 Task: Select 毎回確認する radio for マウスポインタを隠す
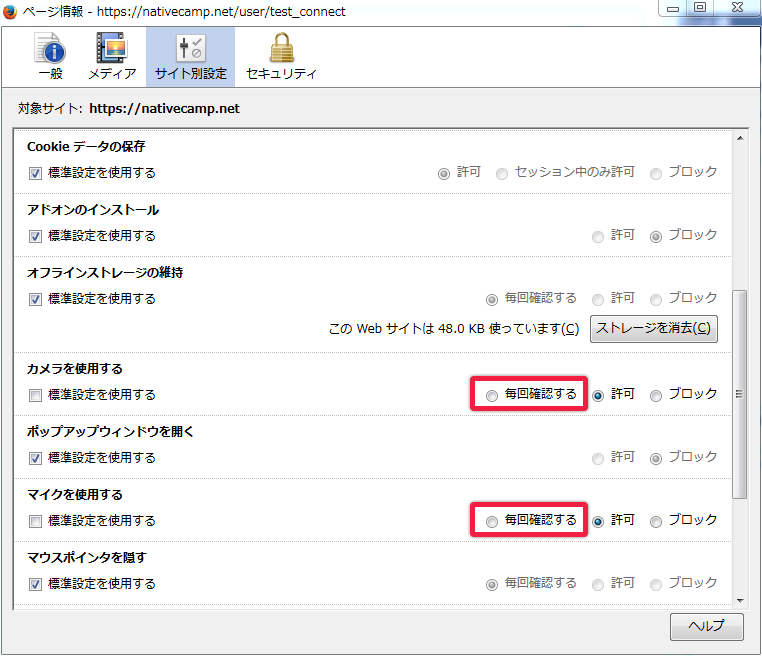[492, 584]
